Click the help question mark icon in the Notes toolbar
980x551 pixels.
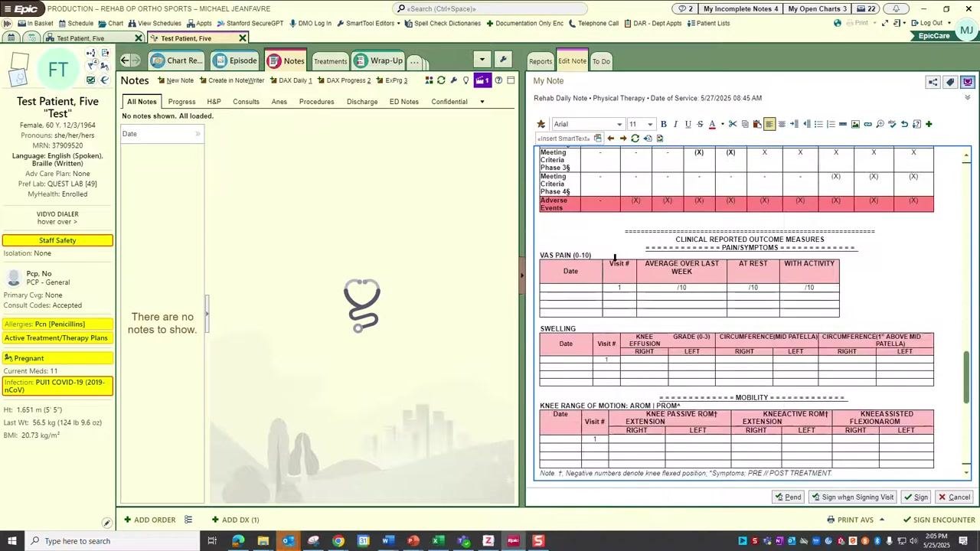pos(498,80)
